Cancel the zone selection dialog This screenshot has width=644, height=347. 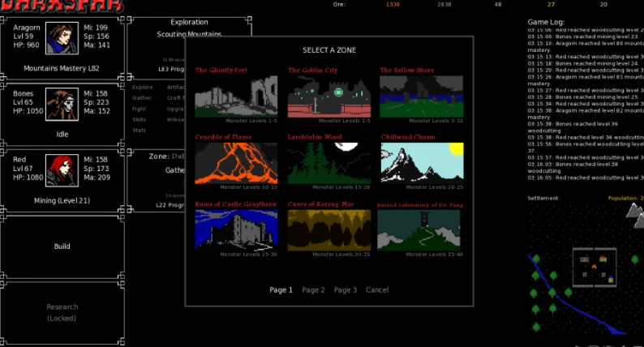[x=377, y=290]
